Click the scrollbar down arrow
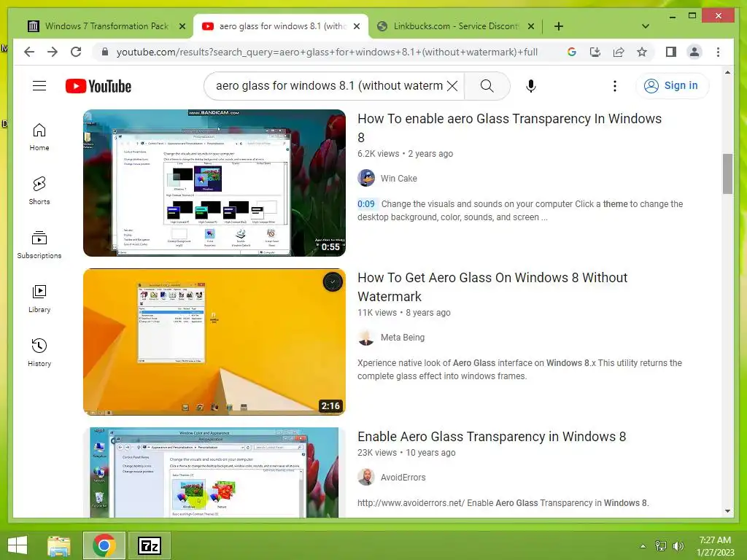This screenshot has width=747, height=560. tap(727, 511)
